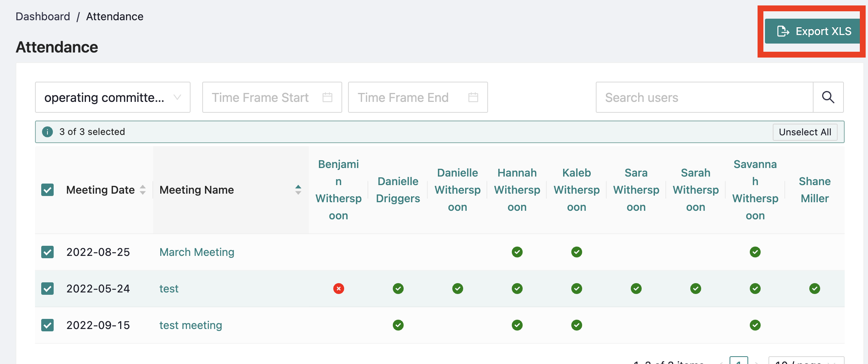This screenshot has height=364, width=868.
Task: Open the March Meeting link
Action: pos(197,252)
